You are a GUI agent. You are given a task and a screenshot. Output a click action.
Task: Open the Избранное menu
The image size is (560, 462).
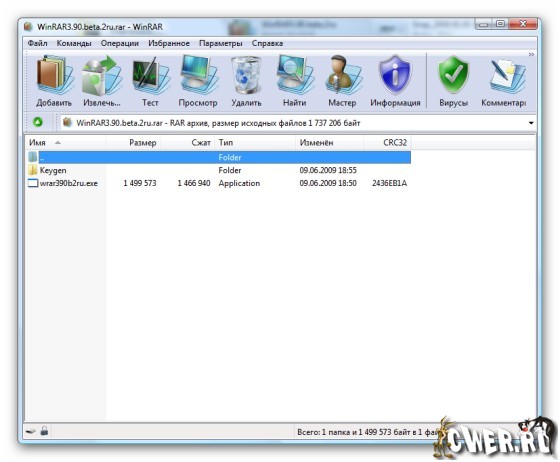[x=169, y=43]
